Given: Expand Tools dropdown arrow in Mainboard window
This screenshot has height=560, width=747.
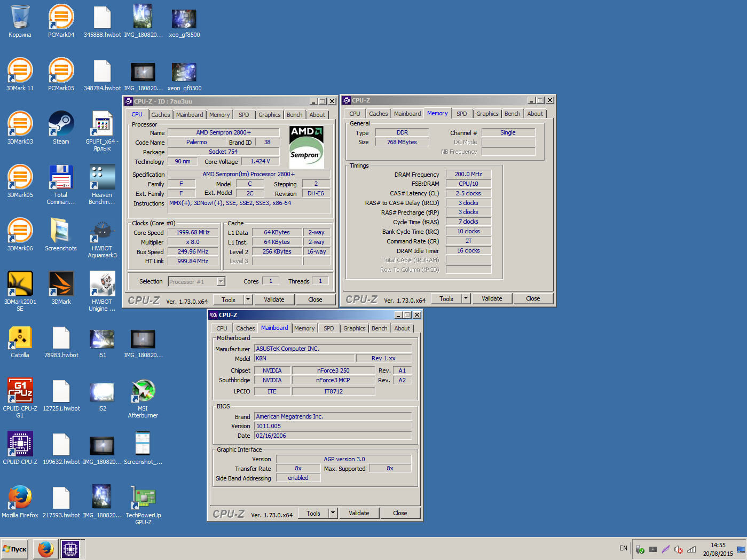Looking at the screenshot, I should [333, 513].
